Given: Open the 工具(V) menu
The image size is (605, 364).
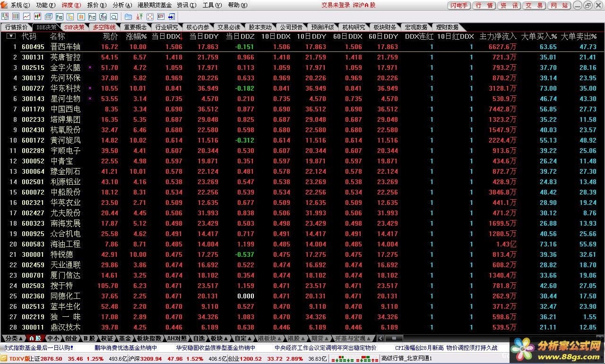Looking at the screenshot, I should (x=212, y=5).
